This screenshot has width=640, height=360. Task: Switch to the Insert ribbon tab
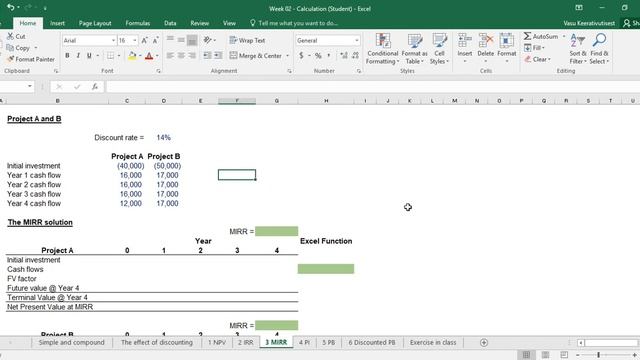pos(57,23)
